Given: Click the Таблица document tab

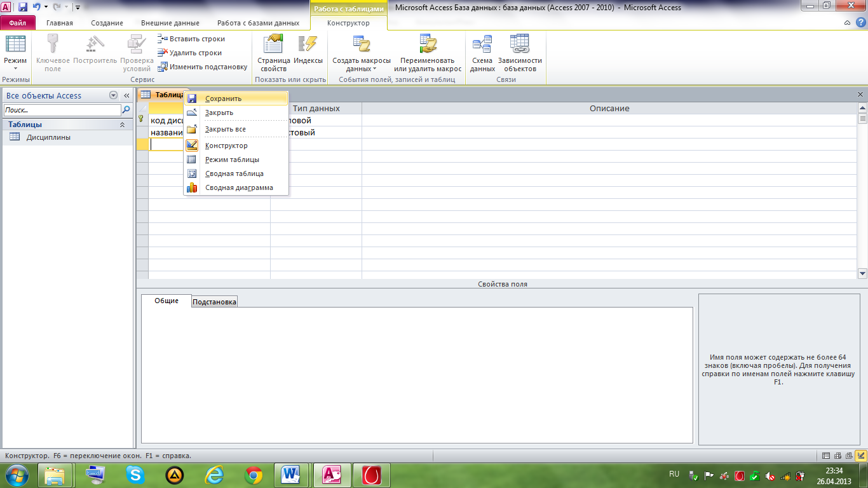Looking at the screenshot, I should coord(164,94).
